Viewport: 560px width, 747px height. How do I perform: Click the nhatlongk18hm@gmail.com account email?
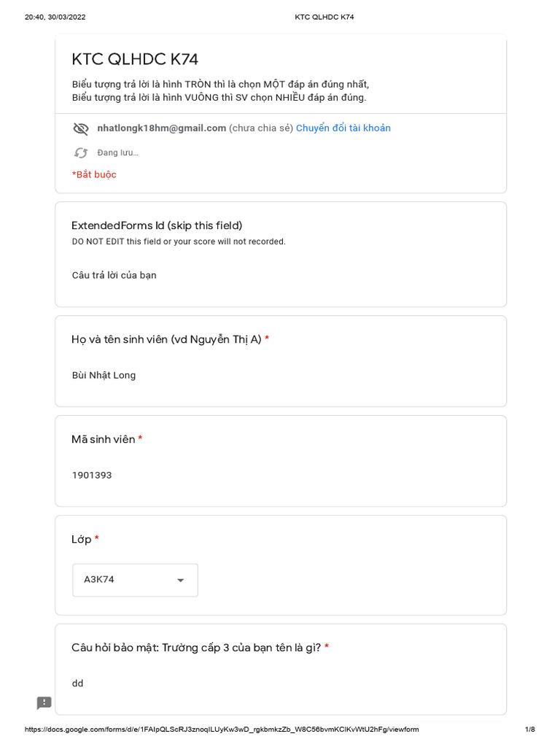[x=162, y=128]
